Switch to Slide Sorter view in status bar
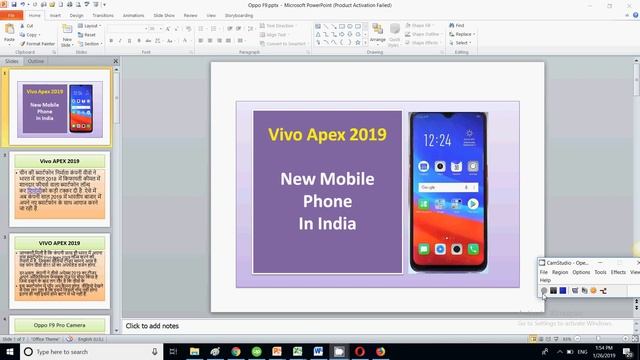The image size is (640, 360). point(541,339)
